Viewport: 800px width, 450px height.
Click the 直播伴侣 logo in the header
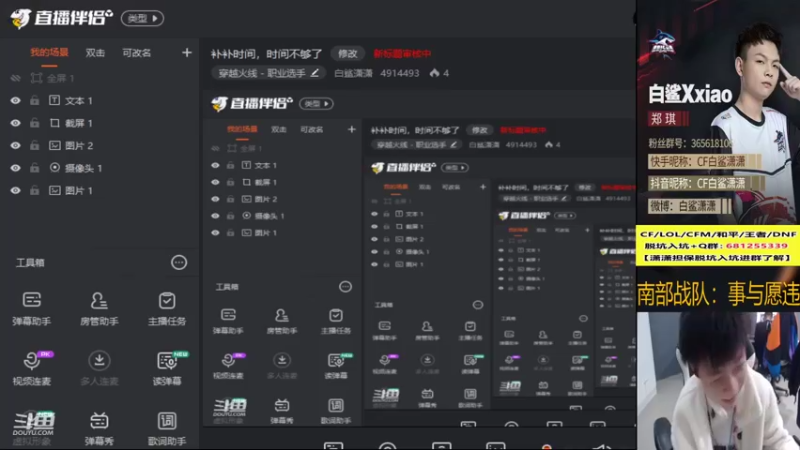pos(61,18)
